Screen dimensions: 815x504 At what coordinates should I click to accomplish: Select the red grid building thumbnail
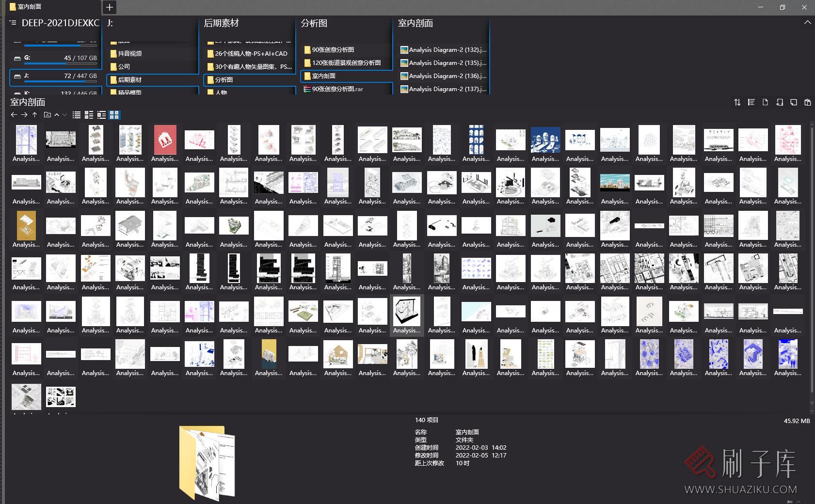[x=165, y=140]
